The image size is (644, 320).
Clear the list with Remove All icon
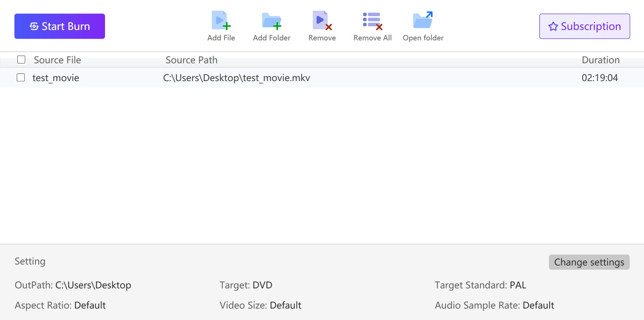[372, 21]
